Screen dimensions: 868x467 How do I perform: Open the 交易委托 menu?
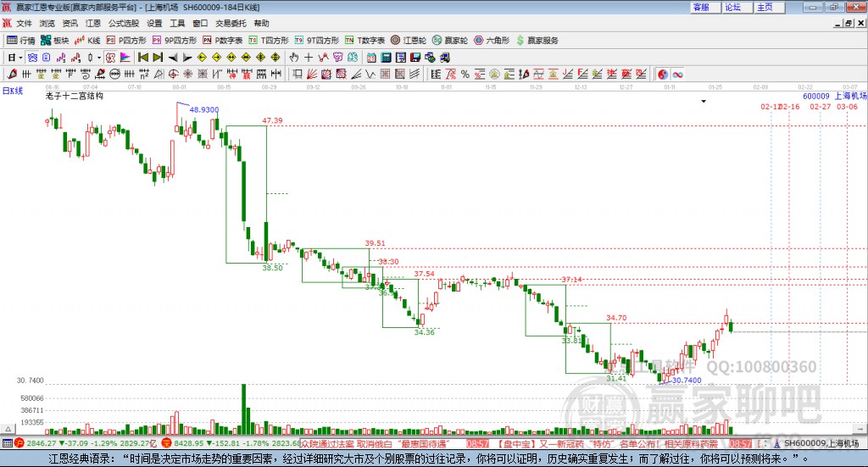[x=231, y=23]
